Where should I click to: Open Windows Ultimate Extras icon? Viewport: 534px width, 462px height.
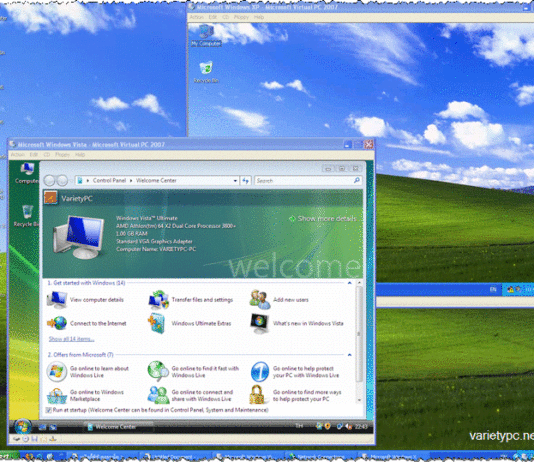click(x=157, y=323)
